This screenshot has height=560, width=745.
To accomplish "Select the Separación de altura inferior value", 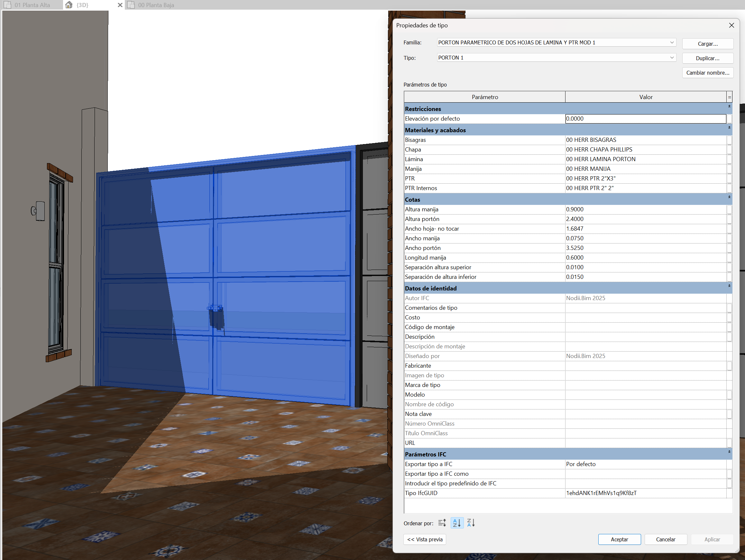I will [646, 277].
